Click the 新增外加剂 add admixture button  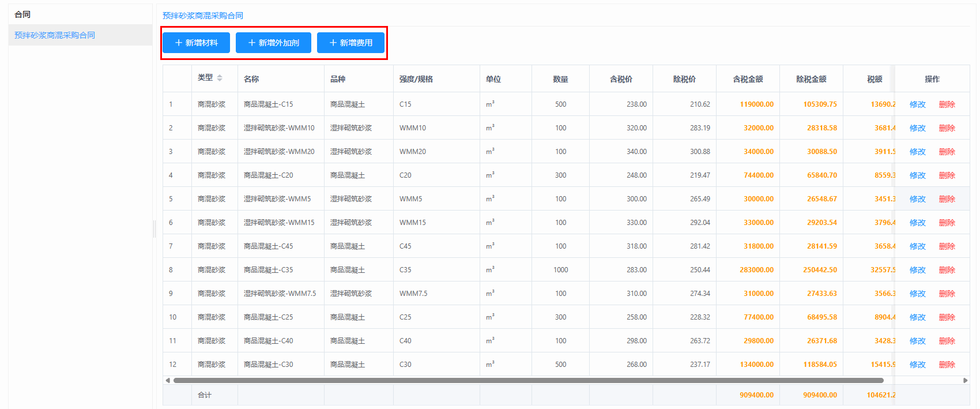pyautogui.click(x=273, y=43)
